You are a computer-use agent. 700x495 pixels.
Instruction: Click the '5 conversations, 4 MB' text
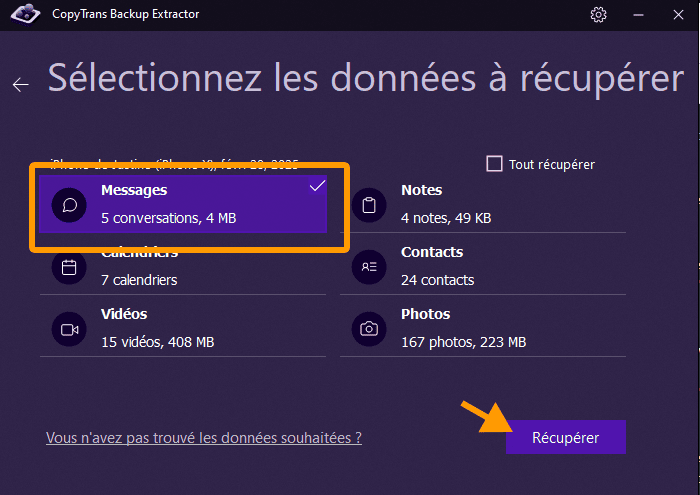[168, 218]
